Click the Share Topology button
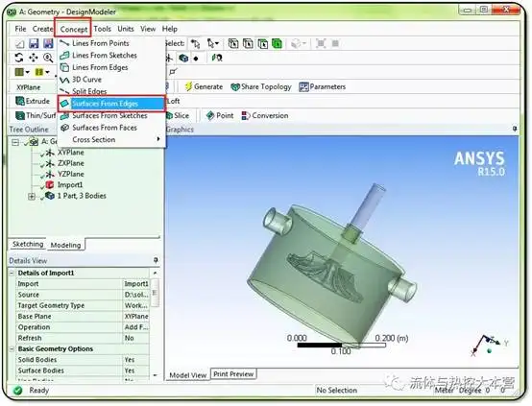This screenshot has height=406, width=532. (261, 86)
